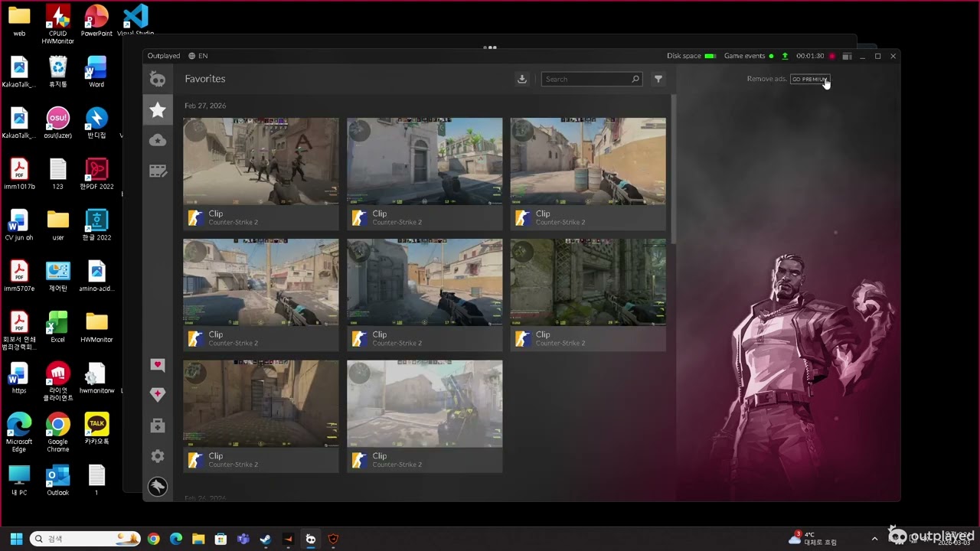Click the green upload arrow in title bar
Screen dimensions: 980x551
click(x=785, y=56)
